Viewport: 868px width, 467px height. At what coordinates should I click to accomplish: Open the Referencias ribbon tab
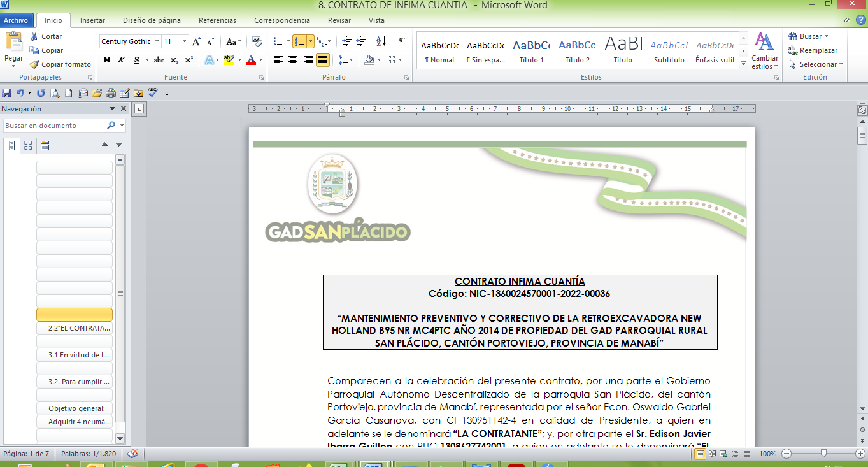(217, 20)
